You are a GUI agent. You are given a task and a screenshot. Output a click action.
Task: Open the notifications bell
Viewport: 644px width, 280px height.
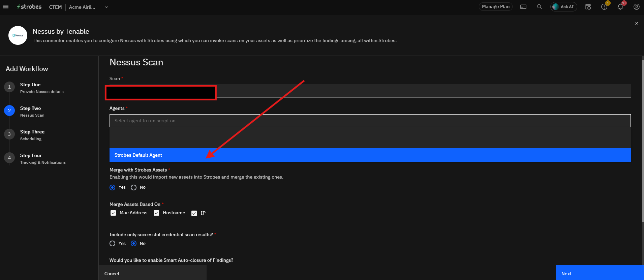(620, 7)
